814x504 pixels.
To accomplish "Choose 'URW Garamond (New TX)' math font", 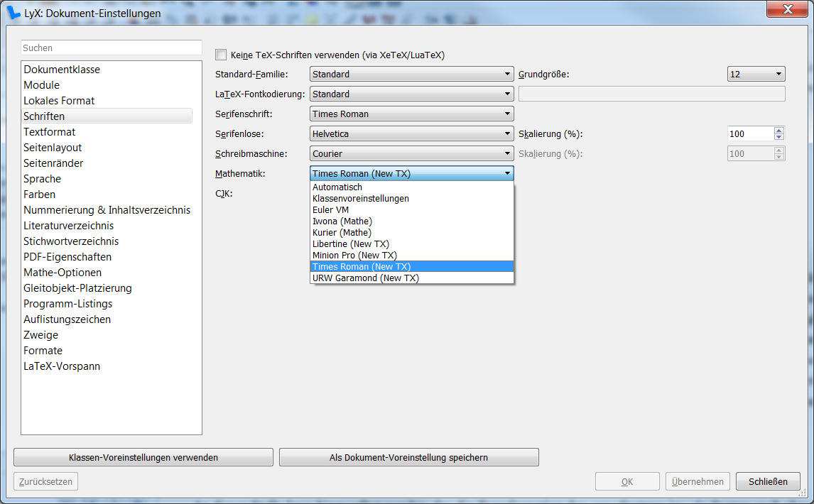I will point(412,278).
